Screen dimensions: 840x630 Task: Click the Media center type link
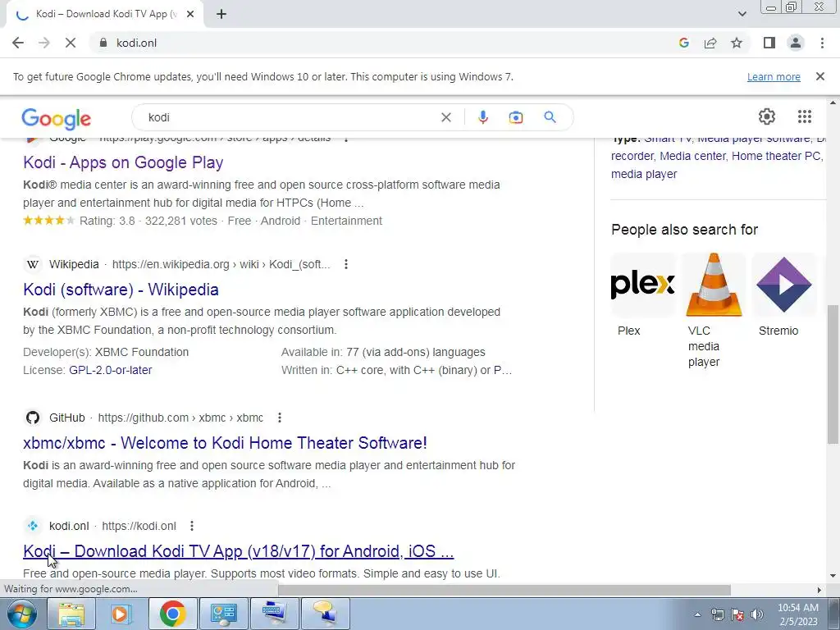(x=692, y=156)
